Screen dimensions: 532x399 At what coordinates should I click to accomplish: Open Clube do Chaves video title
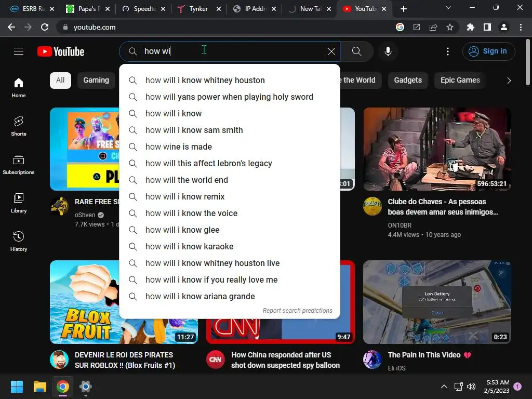443,207
